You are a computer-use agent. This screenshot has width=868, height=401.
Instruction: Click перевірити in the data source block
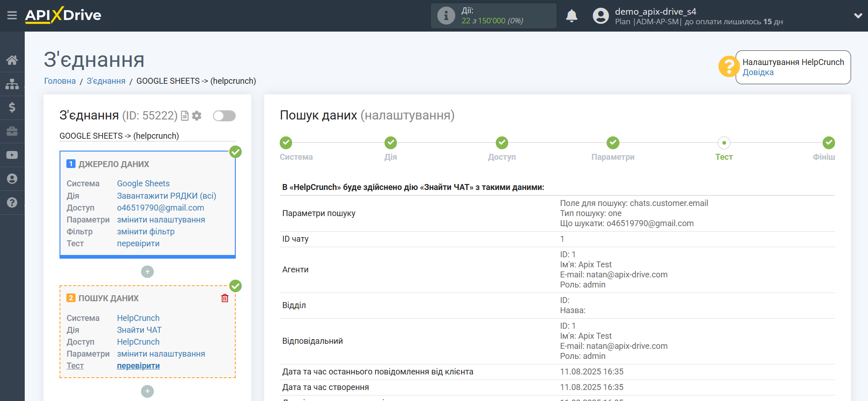point(138,244)
